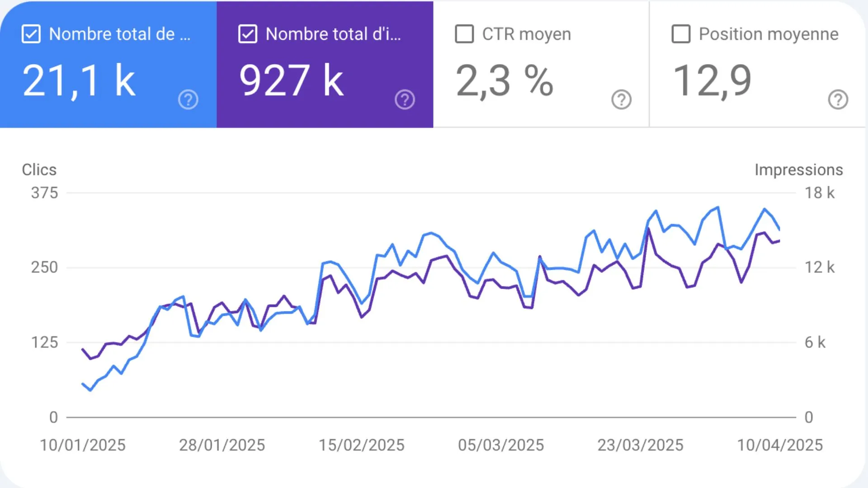Viewport: 868px width, 488px height.
Task: Click the 10/01/2025 date axis label
Action: pos(83,445)
